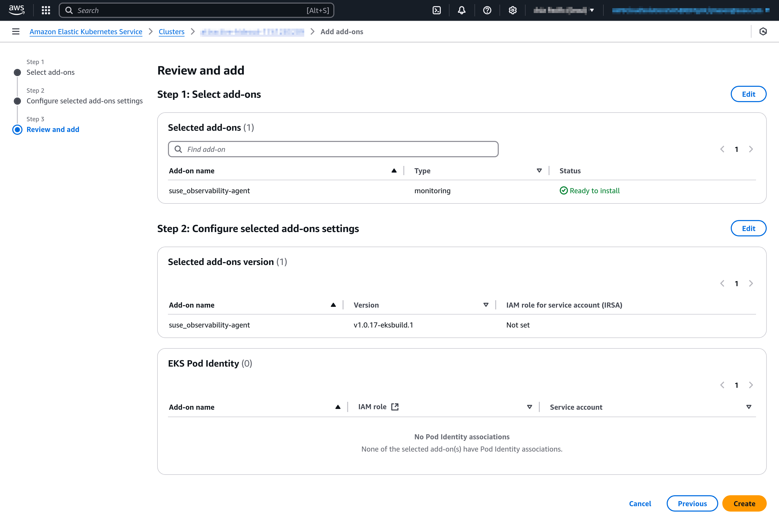Go to previous page in add-ons version table
The image size is (779, 532).
coord(722,283)
